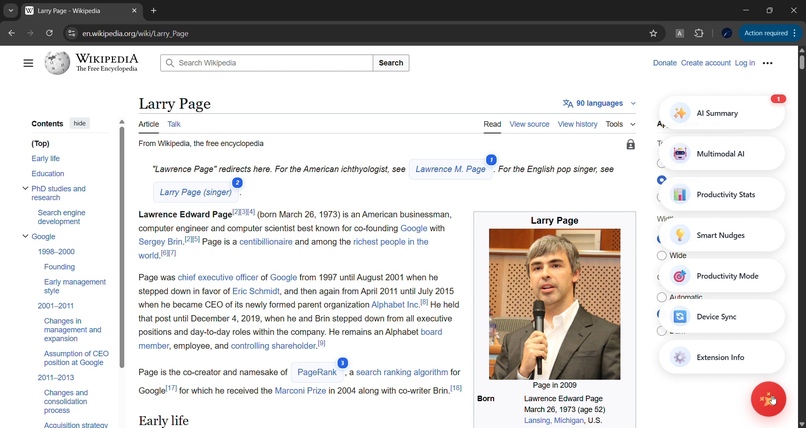Image resolution: width=806 pixels, height=428 pixels.
Task: Open the Marconi Prize link
Action: [x=300, y=390]
